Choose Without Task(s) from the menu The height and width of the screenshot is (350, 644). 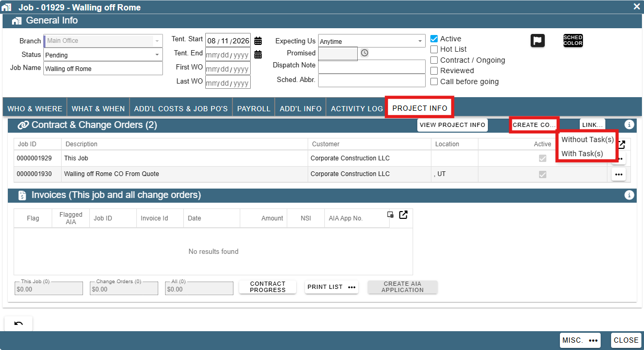(x=588, y=139)
